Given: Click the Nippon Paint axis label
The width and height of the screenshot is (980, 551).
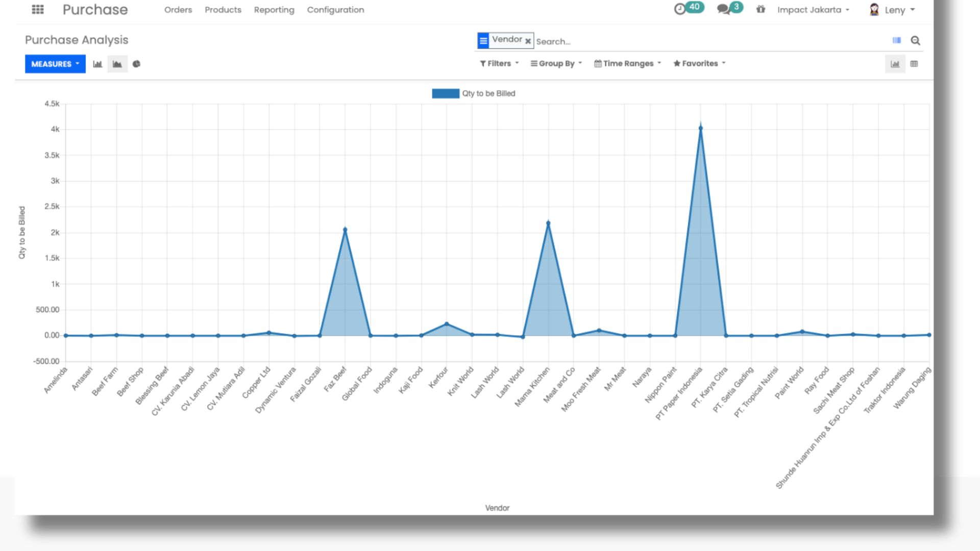Looking at the screenshot, I should (660, 384).
